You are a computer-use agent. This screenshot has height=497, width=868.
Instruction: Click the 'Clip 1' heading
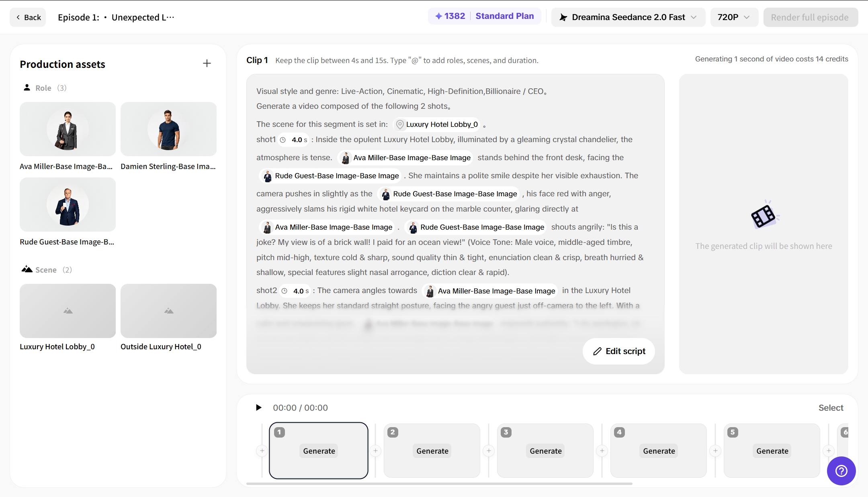[x=257, y=60]
